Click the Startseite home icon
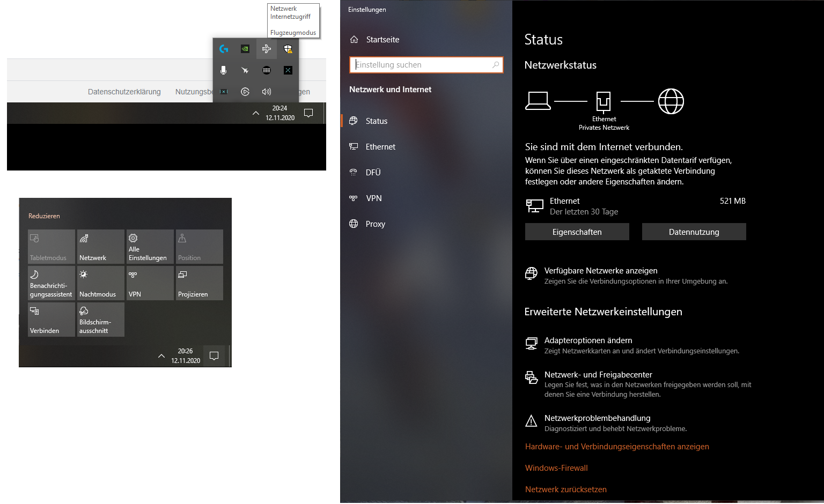Image resolution: width=824 pixels, height=504 pixels. tap(354, 40)
